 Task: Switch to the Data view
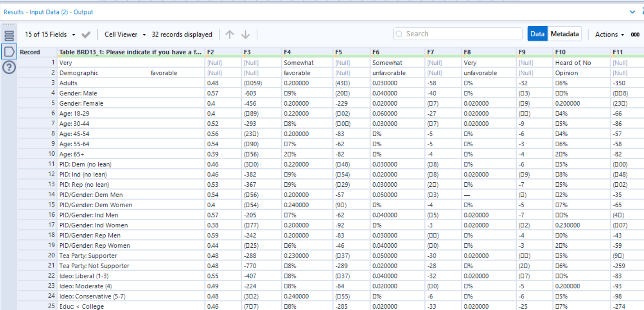click(x=537, y=34)
